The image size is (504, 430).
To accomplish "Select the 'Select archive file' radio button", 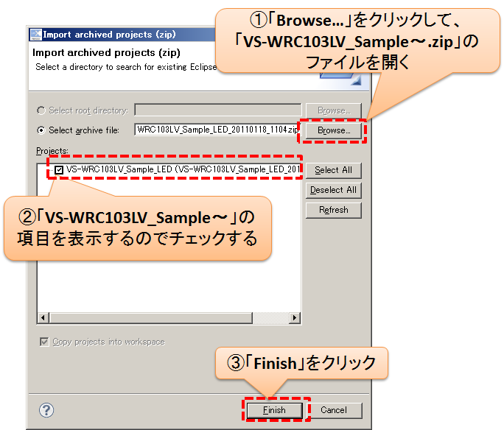I will pyautogui.click(x=41, y=130).
